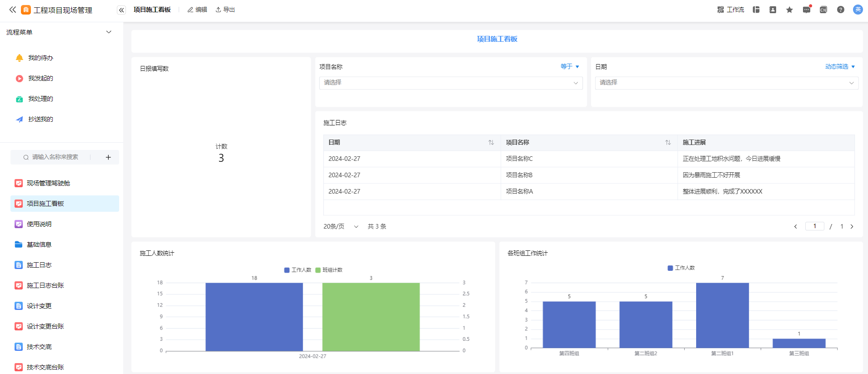
Task: Collapse sidebar with double-chevron beside 项目施工看板 title
Action: pos(121,10)
